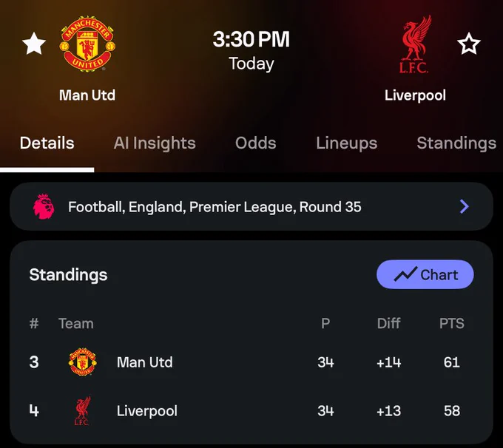Open the Lineups tab

pos(347,143)
